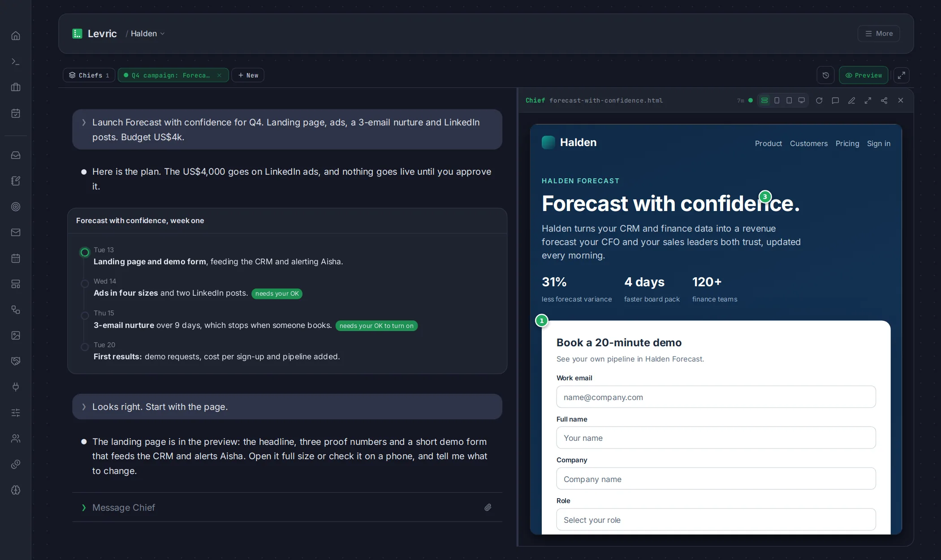
Task: Reload the forecast-with-confidence.html preview
Action: coord(819,100)
